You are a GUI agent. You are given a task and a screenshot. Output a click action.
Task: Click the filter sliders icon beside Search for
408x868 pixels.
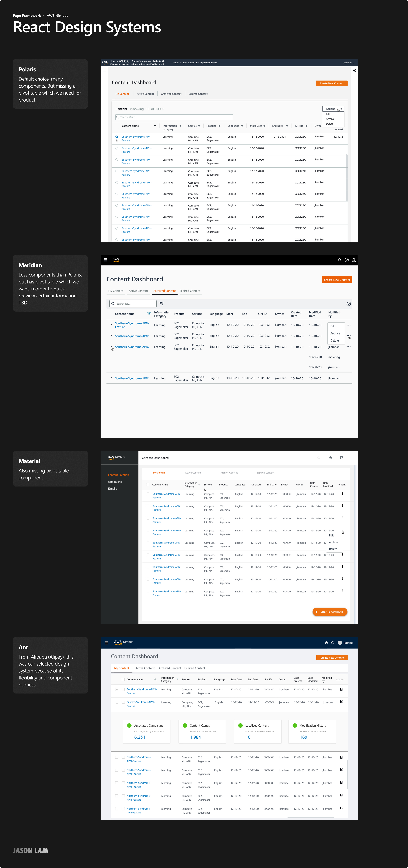click(161, 304)
